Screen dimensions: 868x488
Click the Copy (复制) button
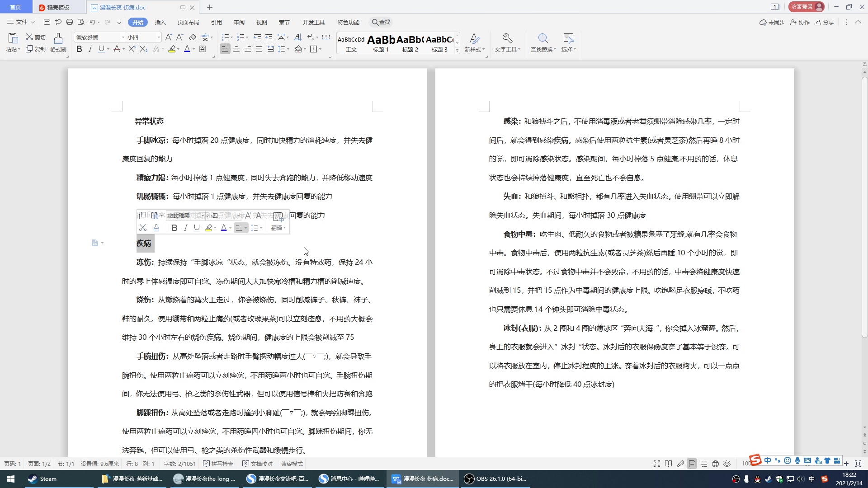point(36,49)
